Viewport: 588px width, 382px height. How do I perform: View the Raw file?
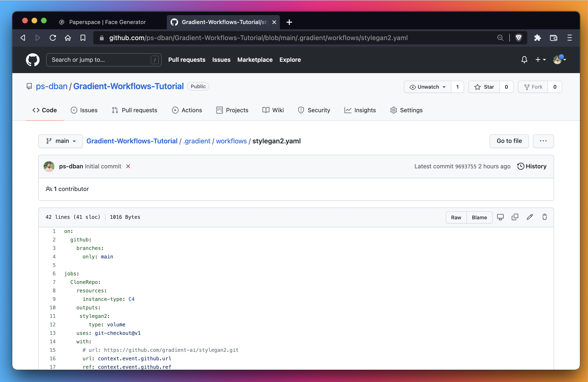(x=456, y=218)
